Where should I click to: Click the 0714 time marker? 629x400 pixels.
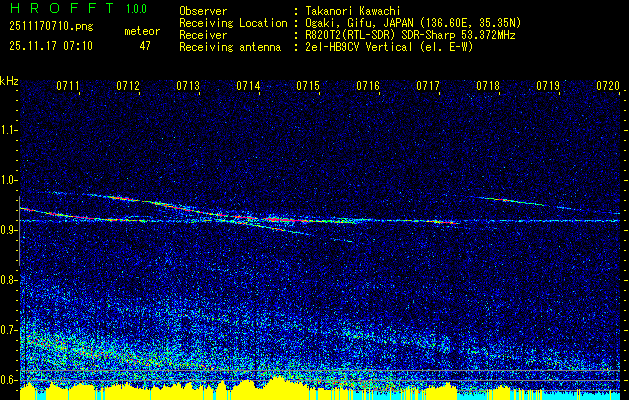(x=248, y=86)
